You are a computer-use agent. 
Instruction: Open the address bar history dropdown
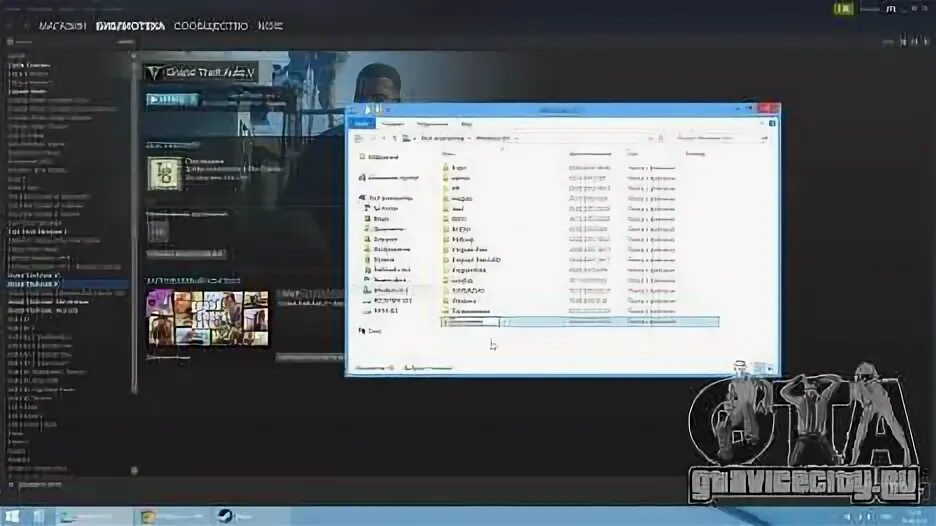(650, 139)
